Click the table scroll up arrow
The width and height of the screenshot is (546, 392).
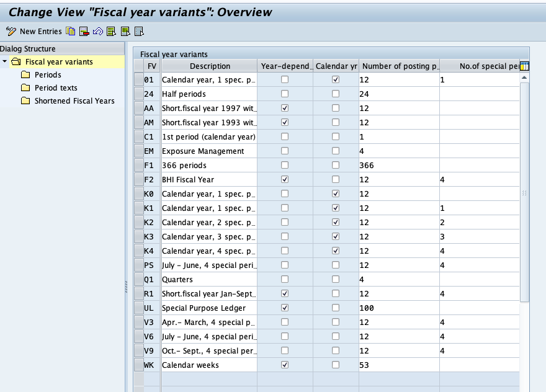(x=524, y=78)
